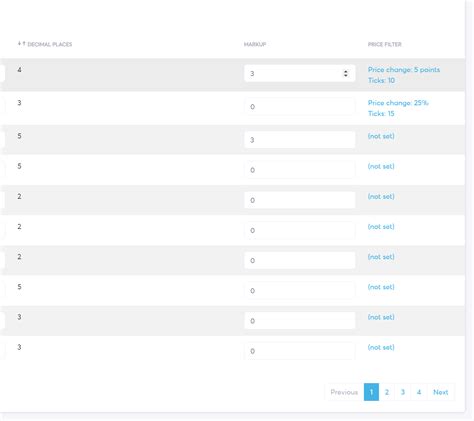This screenshot has width=474, height=421.
Task: Click the Previous pagination button
Action: pos(344,392)
